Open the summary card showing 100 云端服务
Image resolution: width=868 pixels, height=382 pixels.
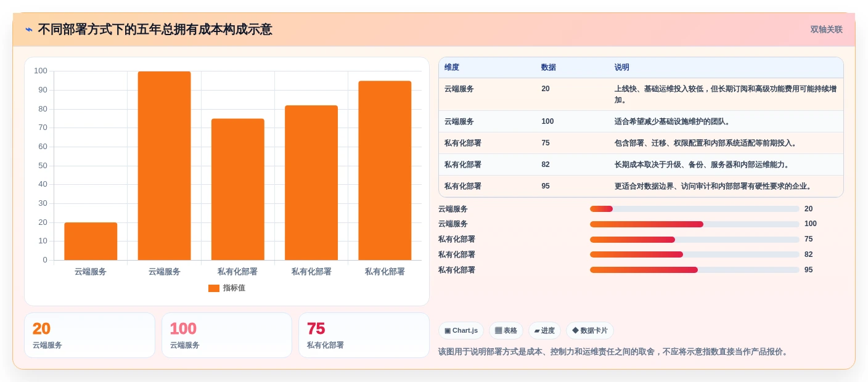pos(227,335)
